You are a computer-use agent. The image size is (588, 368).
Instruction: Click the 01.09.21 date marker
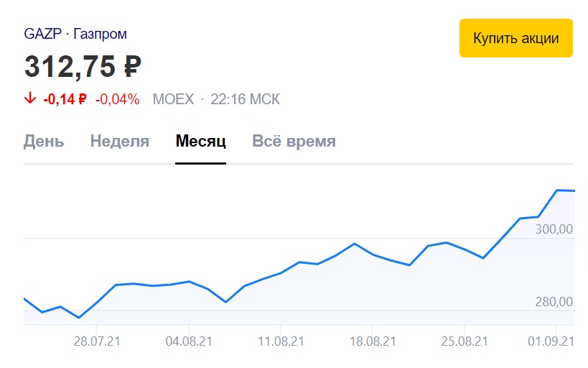[551, 341]
